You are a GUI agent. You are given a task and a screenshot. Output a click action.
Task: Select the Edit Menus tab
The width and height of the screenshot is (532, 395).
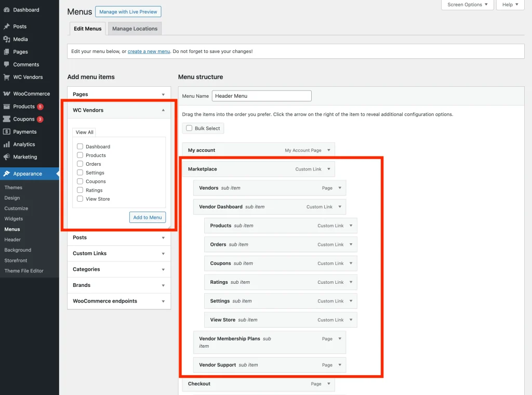87,29
